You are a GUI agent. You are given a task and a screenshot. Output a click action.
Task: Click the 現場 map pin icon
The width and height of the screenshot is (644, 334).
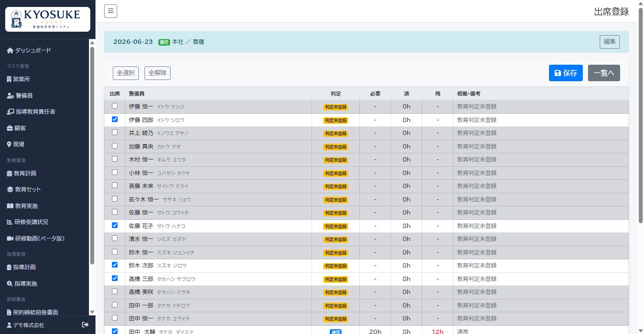point(9,144)
